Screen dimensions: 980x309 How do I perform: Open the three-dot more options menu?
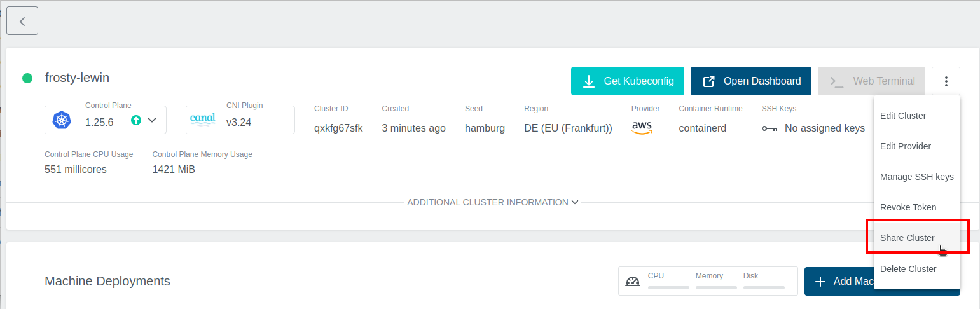pyautogui.click(x=946, y=81)
